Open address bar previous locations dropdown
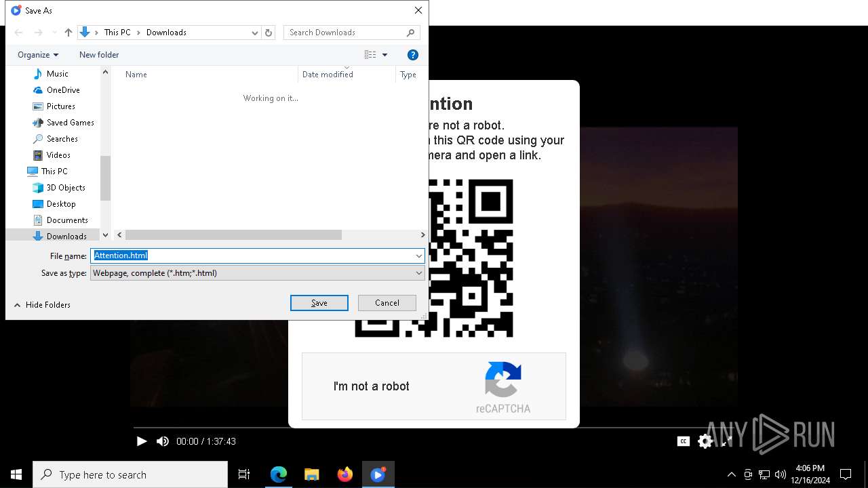Image resolution: width=868 pixels, height=488 pixels. point(255,33)
